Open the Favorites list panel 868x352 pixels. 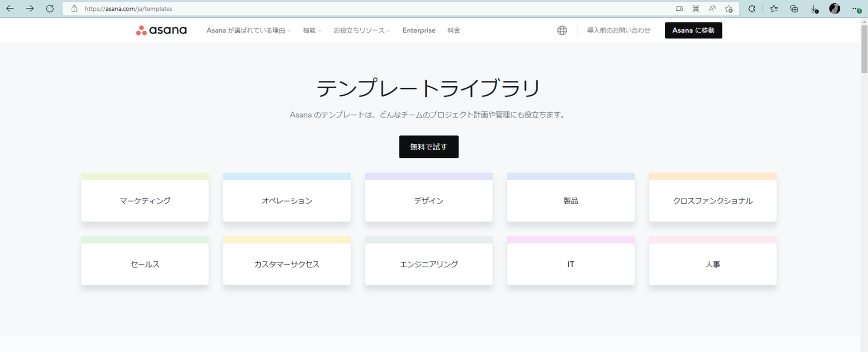coord(774,9)
